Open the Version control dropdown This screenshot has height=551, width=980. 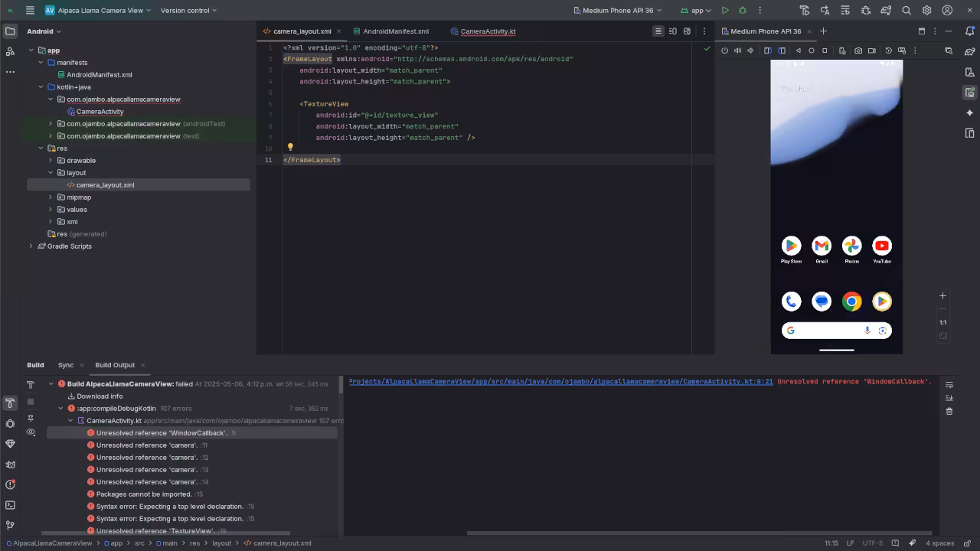click(x=188, y=11)
